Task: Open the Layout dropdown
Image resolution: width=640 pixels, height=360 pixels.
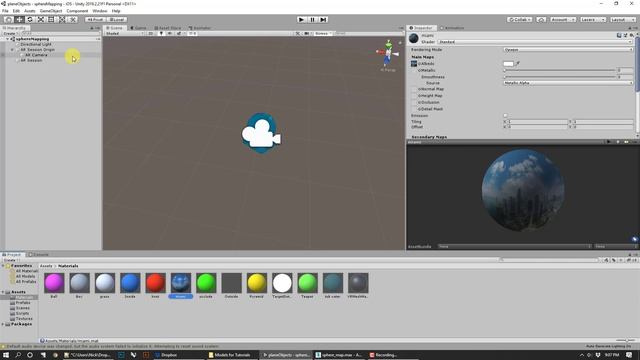Action: 622,19
